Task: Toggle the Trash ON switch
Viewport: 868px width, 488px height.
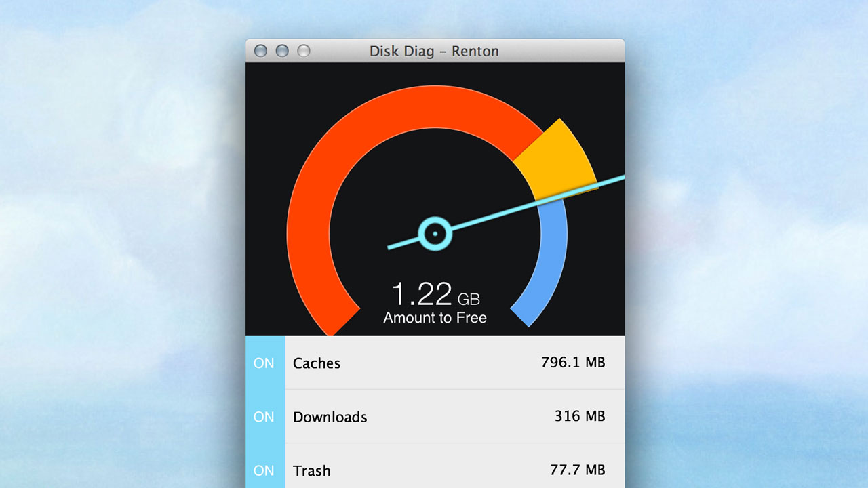Action: coord(264,469)
